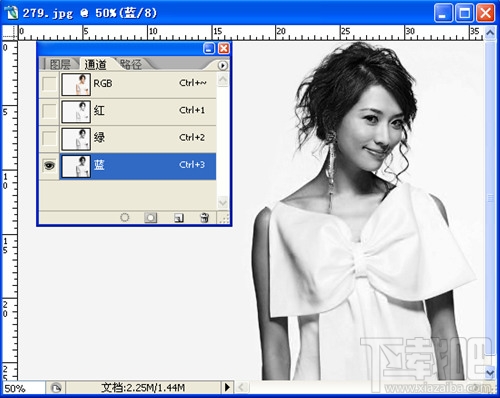Open Channels panel flyout menu arrow
The height and width of the screenshot is (398, 500).
(223, 65)
